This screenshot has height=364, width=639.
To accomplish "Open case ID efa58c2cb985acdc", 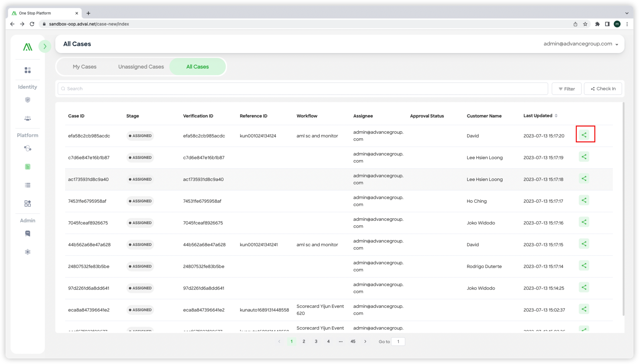I will point(89,136).
